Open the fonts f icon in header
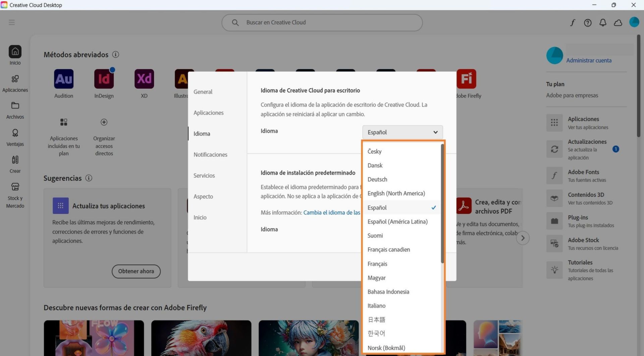 (573, 22)
